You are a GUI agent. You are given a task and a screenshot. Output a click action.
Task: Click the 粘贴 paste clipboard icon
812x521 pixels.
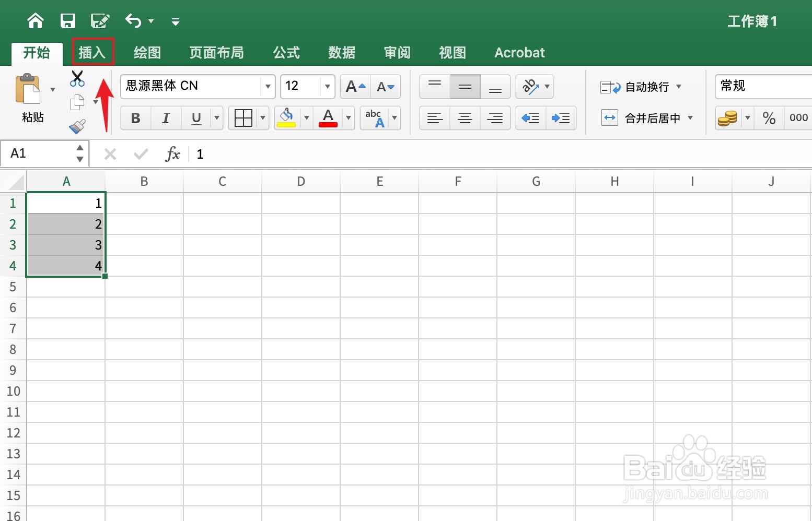pyautogui.click(x=28, y=89)
